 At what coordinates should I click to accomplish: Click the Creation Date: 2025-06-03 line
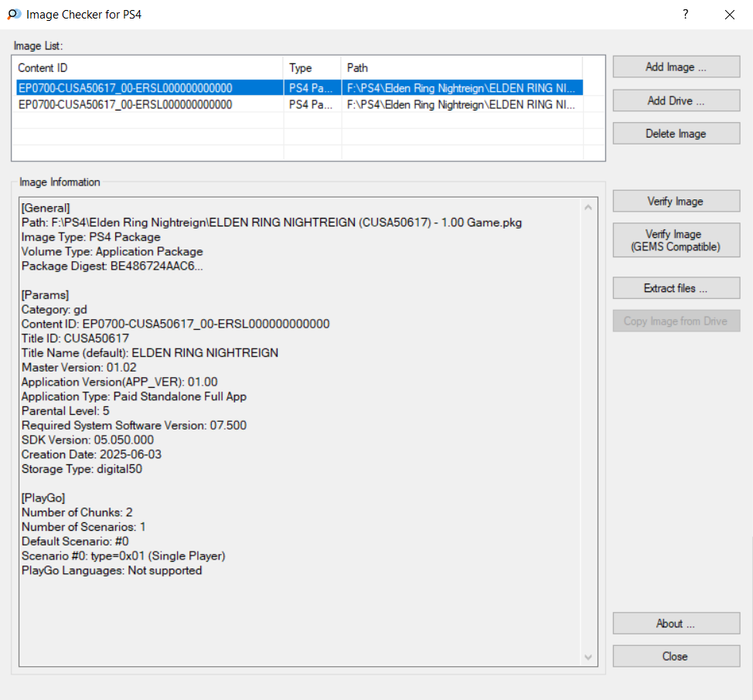91,454
